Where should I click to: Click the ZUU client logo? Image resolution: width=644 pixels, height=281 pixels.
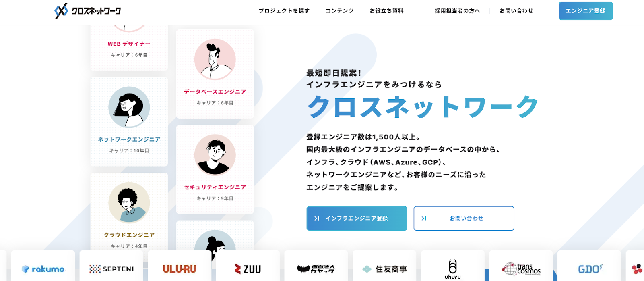click(248, 269)
